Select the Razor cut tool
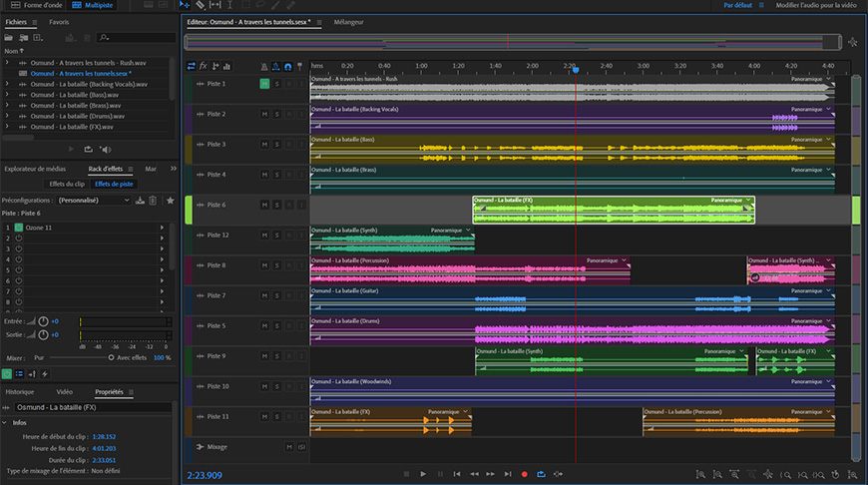 [x=201, y=5]
